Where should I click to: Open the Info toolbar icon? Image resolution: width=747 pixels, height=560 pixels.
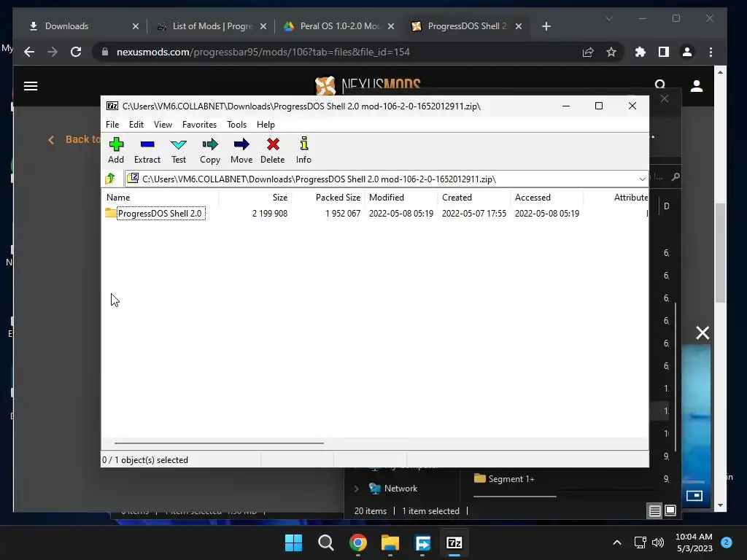click(303, 150)
